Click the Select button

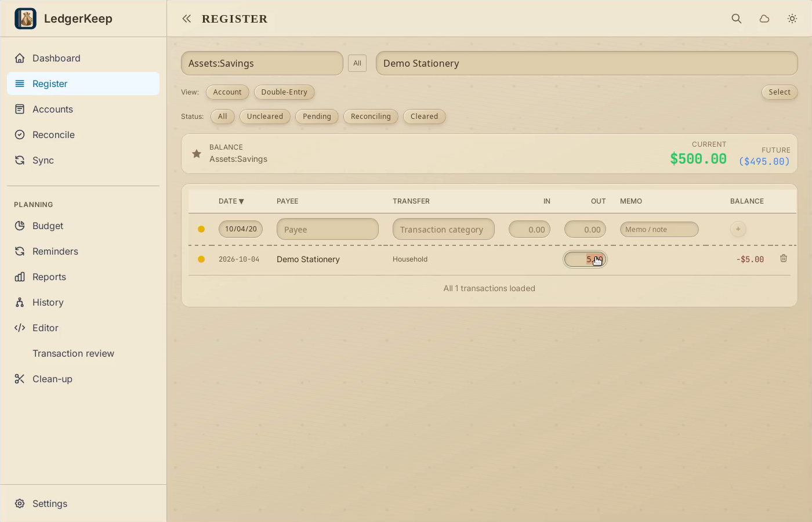780,92
